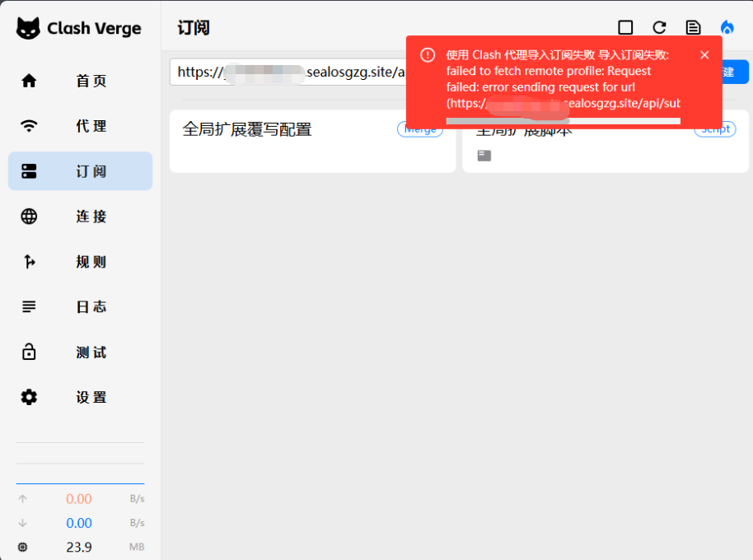
Task: Select the 代理 proxy icon in sidebar
Action: (28, 126)
